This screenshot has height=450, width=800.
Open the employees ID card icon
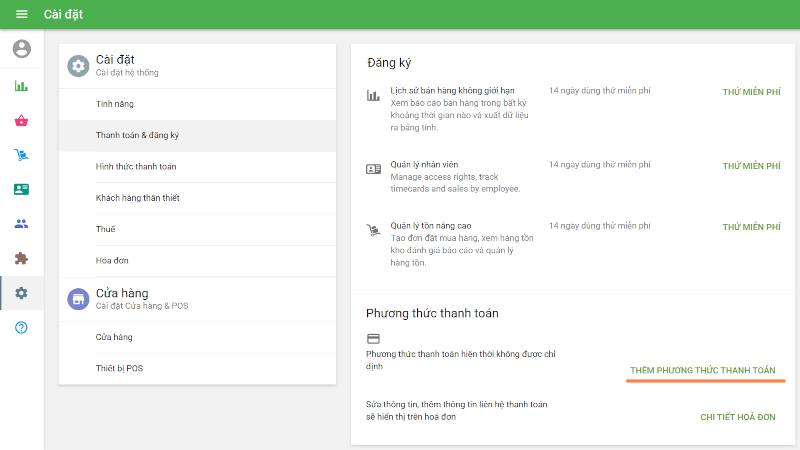[x=21, y=189]
